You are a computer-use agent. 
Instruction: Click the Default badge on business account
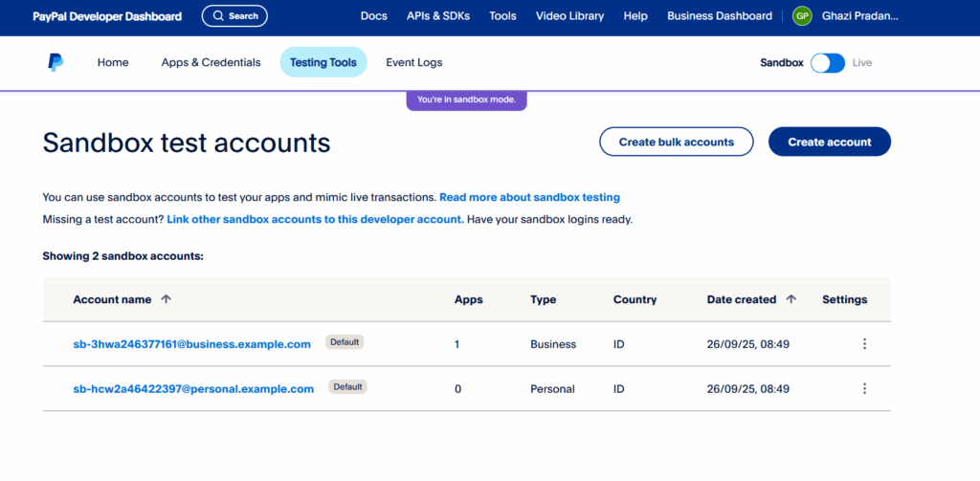345,341
